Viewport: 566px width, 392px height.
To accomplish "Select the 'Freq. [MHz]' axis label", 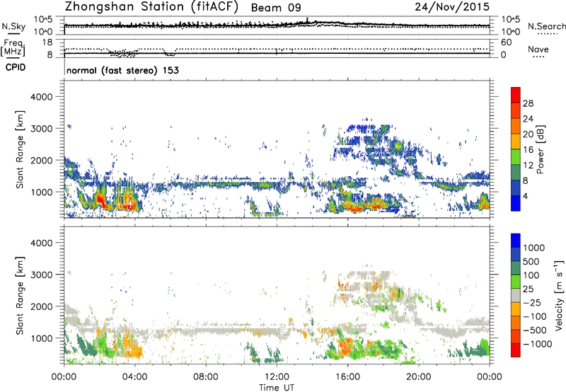I will coord(13,48).
